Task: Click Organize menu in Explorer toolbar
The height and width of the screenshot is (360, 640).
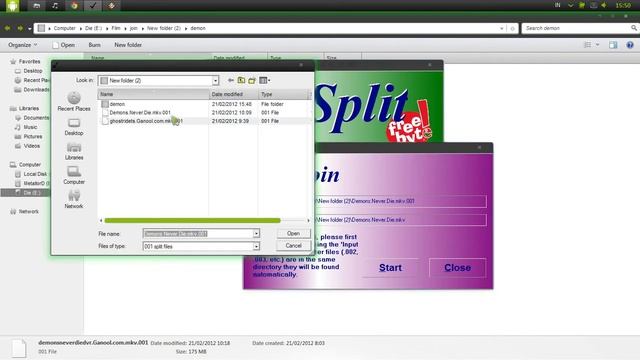Action: click(x=22, y=45)
